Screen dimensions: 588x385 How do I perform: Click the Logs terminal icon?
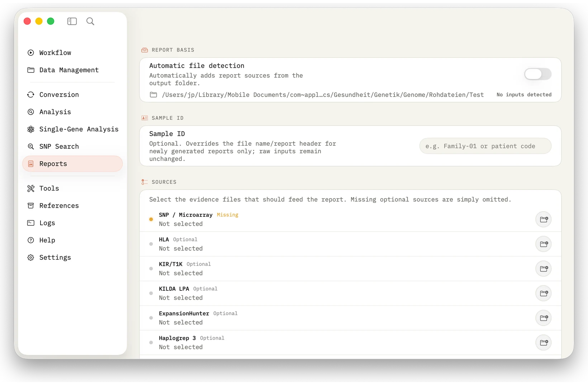click(31, 223)
